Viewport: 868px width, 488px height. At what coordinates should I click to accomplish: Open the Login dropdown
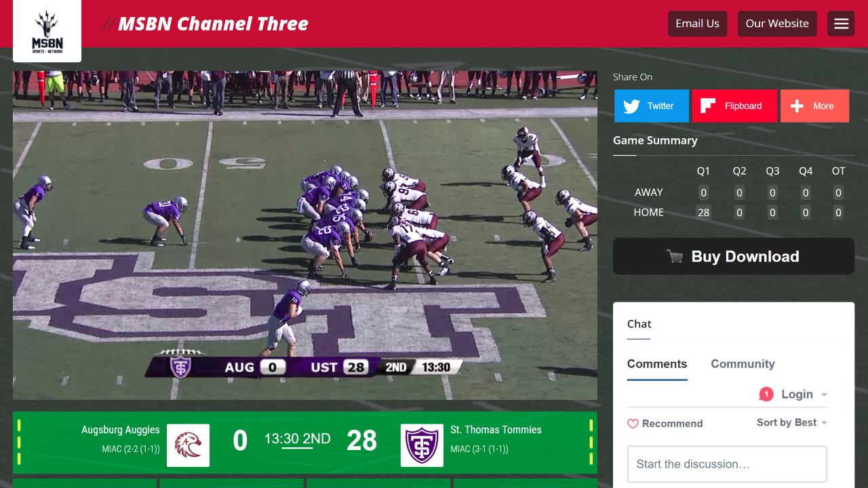[804, 394]
